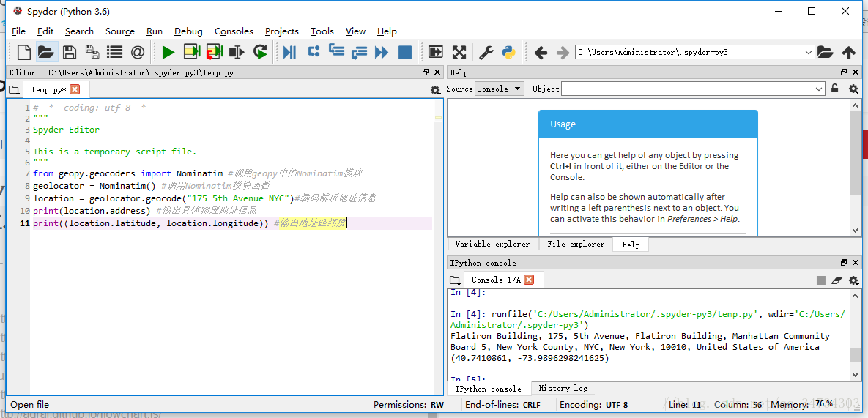Expand the working directory path dropdown

pyautogui.click(x=808, y=53)
